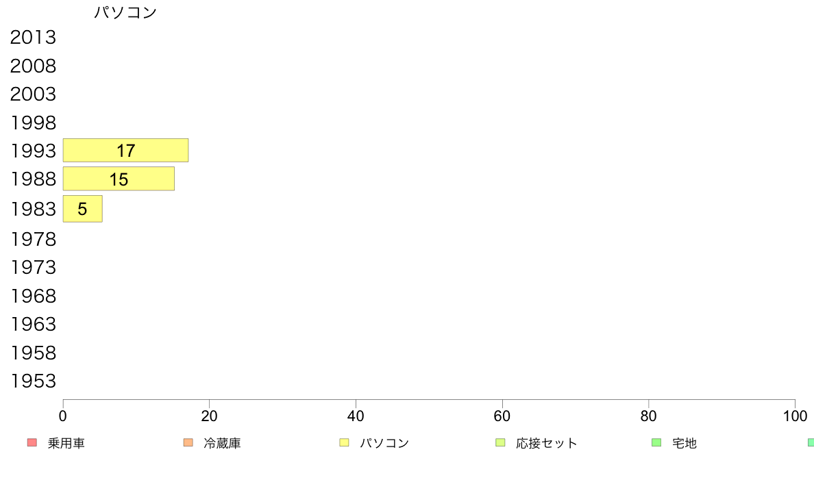Click the 1953 year axis label
Image resolution: width=814 pixels, height=504 pixels.
point(33,381)
